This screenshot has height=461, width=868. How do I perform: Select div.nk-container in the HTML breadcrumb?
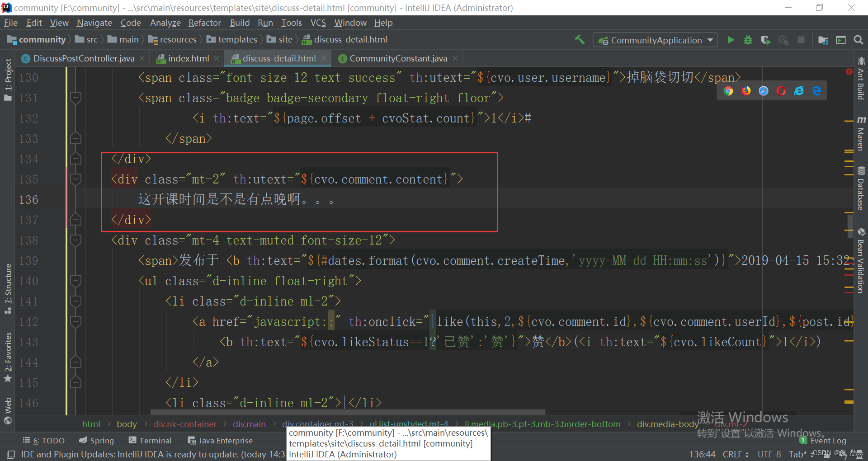point(185,424)
